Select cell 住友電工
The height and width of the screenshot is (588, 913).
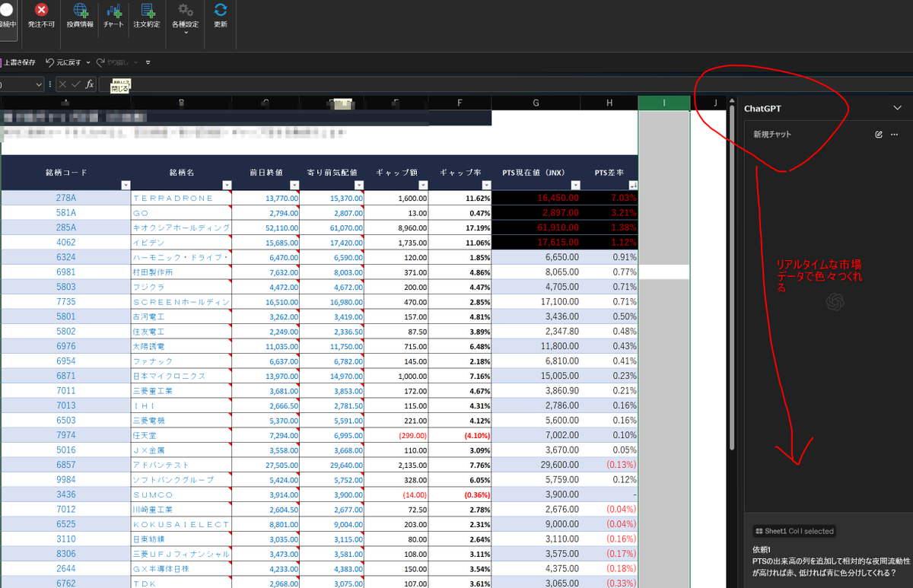[x=181, y=332]
